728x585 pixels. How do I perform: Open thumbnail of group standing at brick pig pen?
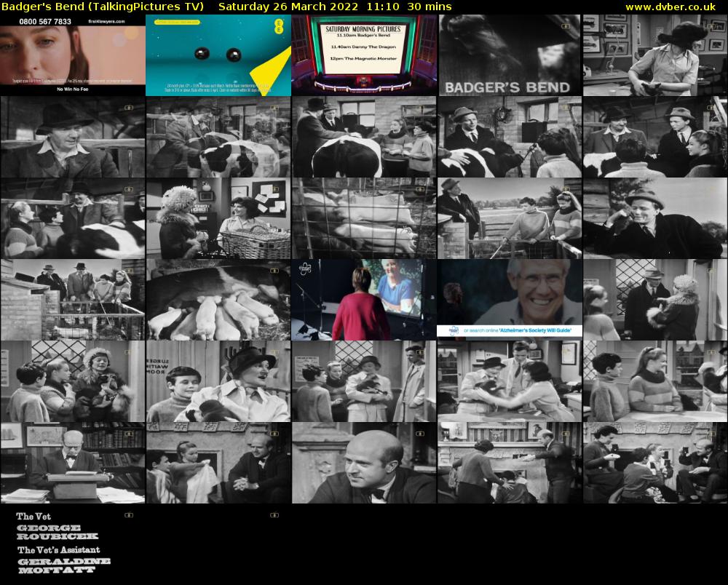pyautogui.click(x=73, y=300)
